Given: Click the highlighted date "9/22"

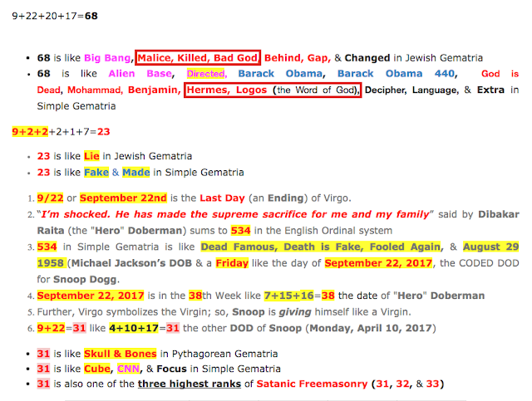Looking at the screenshot, I should point(50,198).
